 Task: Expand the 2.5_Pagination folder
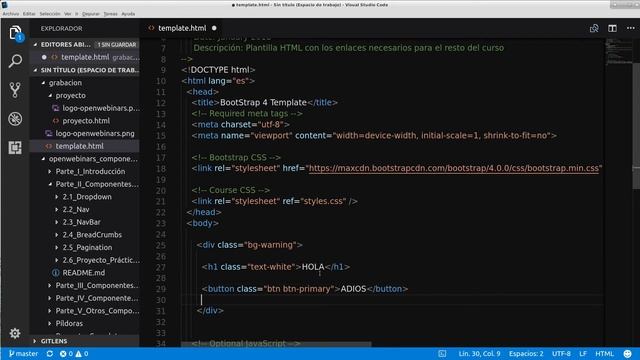tap(56, 247)
